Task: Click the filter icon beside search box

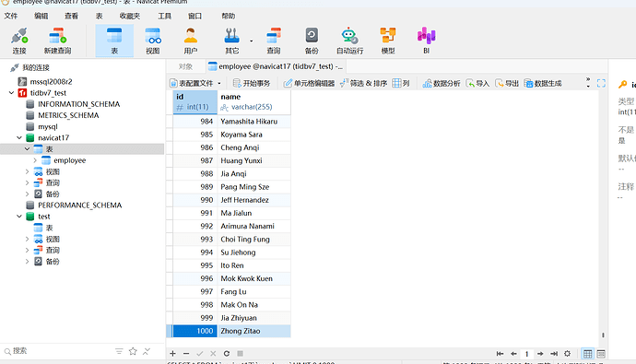Action: point(119,351)
